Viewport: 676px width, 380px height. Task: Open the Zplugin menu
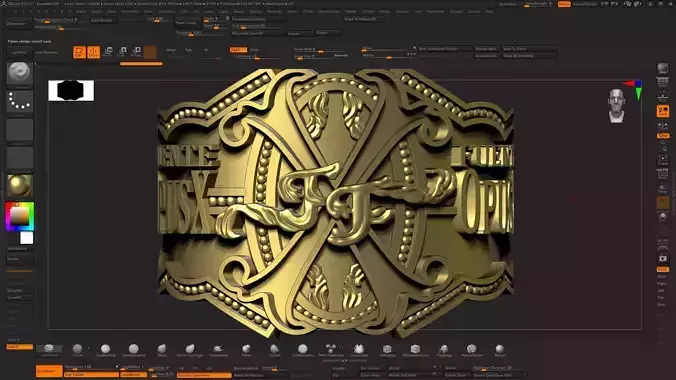click(x=457, y=12)
